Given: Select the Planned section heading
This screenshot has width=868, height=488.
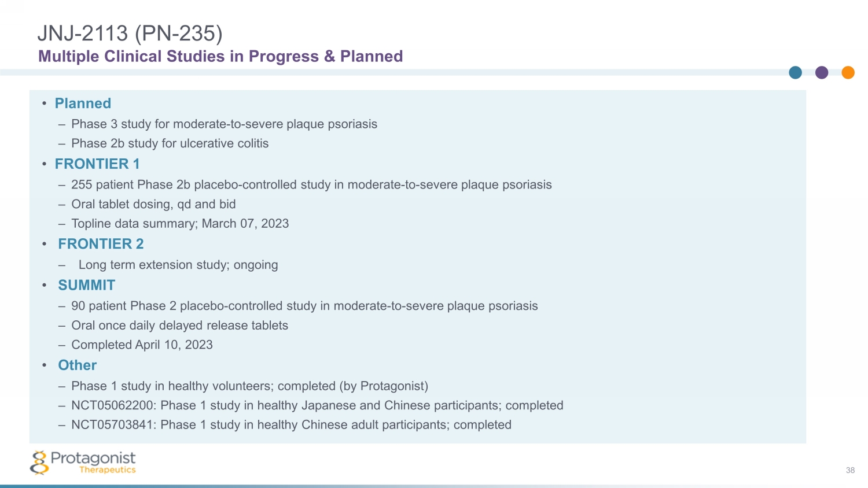Looking at the screenshot, I should 83,103.
